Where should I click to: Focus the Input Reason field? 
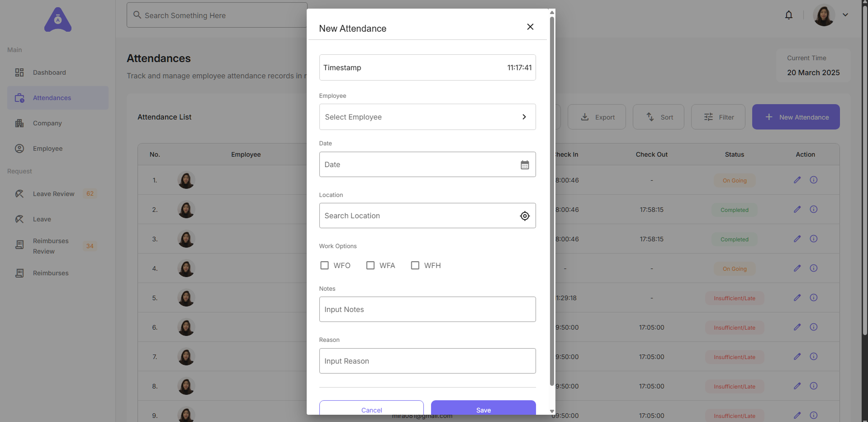[427, 361]
